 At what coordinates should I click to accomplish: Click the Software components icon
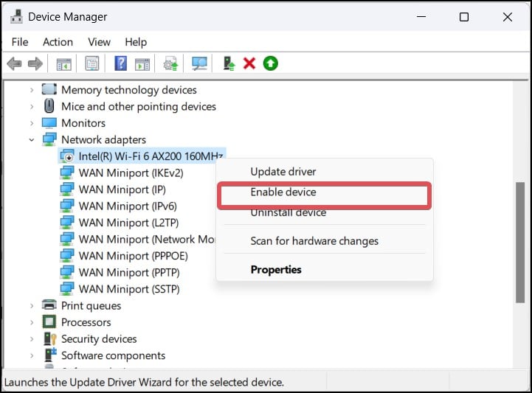pyautogui.click(x=50, y=355)
